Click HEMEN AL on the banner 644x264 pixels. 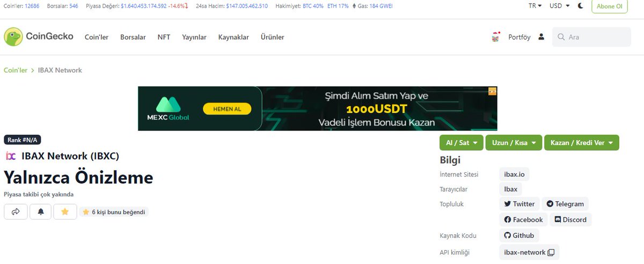click(227, 109)
